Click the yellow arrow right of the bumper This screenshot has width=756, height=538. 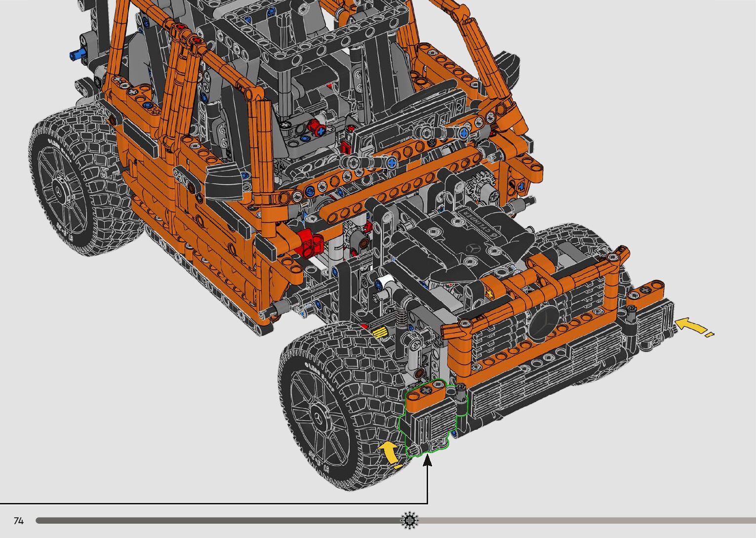(x=692, y=327)
